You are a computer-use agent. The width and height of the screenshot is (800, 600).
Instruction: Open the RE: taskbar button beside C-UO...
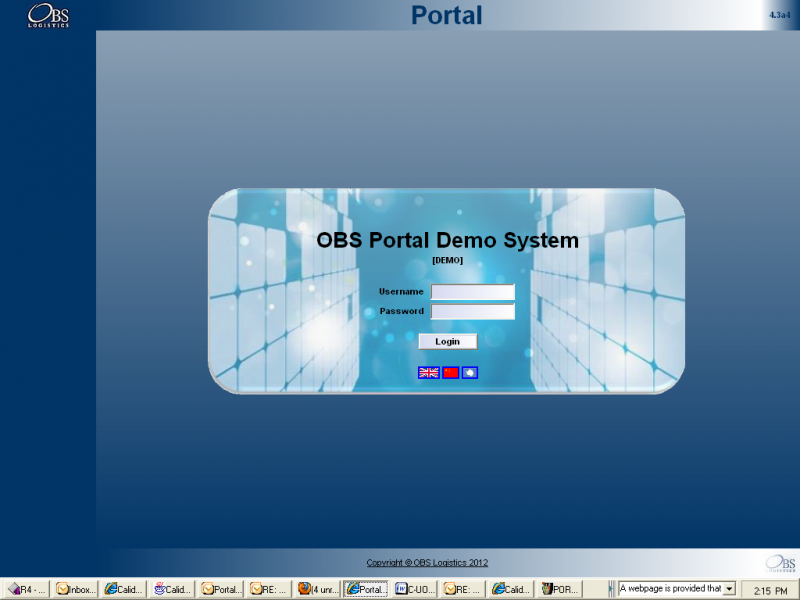click(463, 589)
